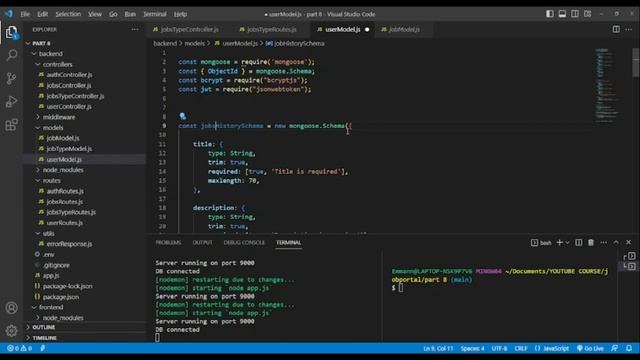Open package.json in explorer
Screen dimensions: 640x360
pyautogui.click(x=61, y=297)
